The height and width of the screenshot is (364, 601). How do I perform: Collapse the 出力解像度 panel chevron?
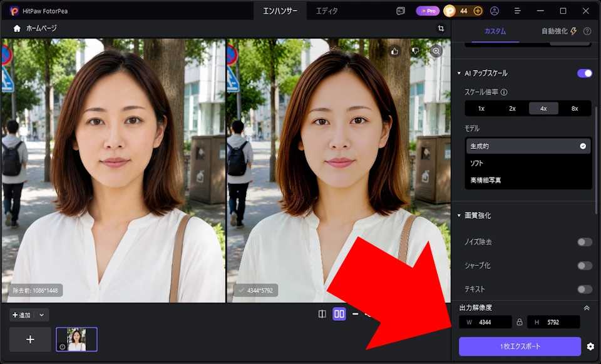pos(587,308)
